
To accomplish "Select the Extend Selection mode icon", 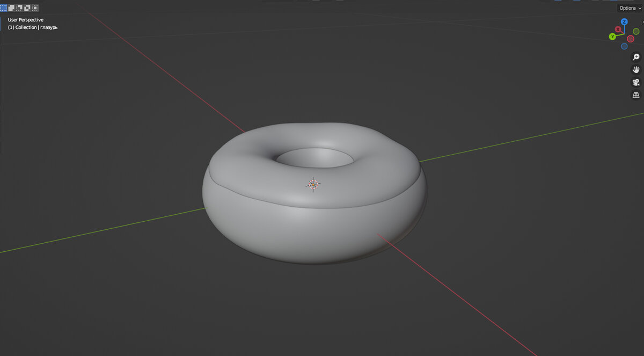I will click(x=11, y=8).
